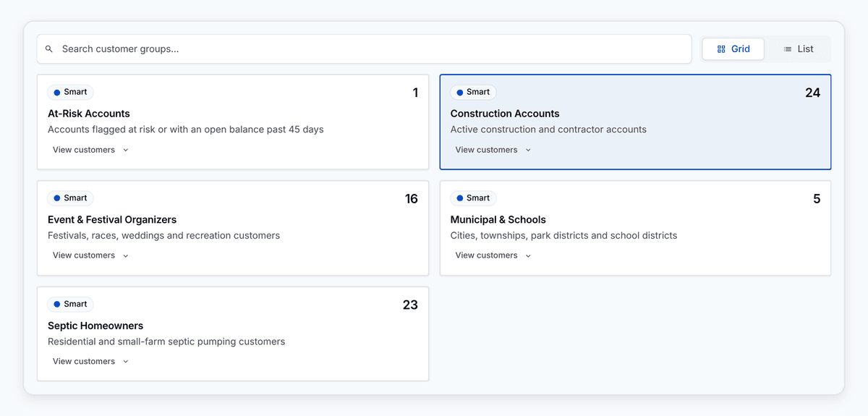Open the Construction Accounts group title
868x416 pixels.
pos(505,114)
